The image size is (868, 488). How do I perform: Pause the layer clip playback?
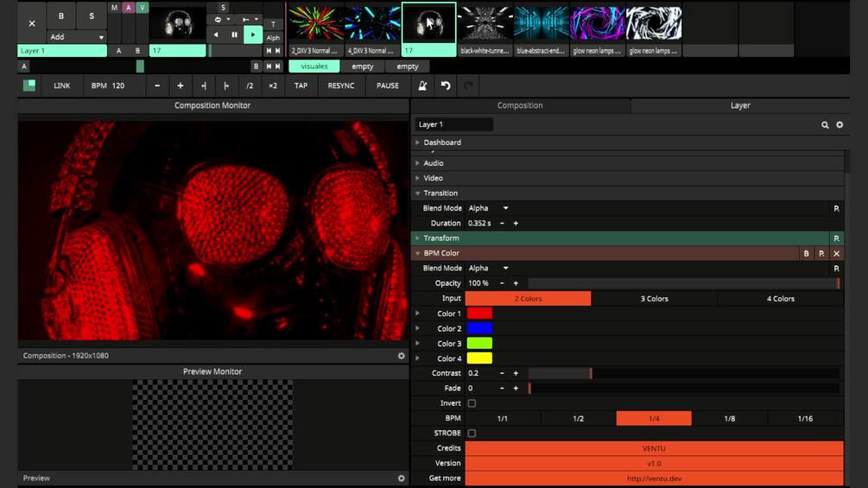pos(234,35)
